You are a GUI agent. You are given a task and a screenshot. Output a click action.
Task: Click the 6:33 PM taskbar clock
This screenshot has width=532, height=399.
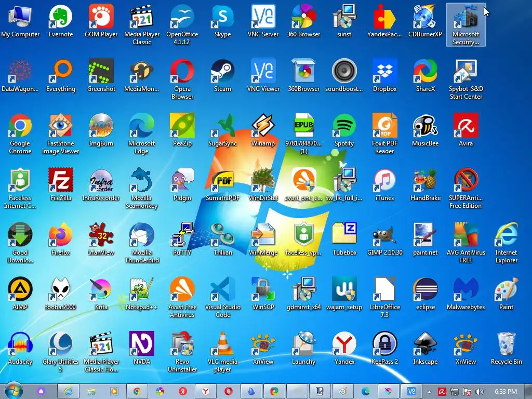click(506, 392)
